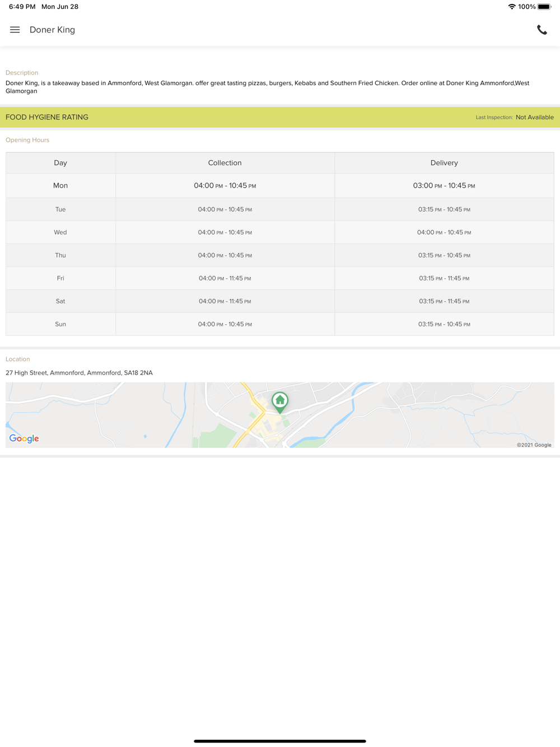Viewport: 560px width, 747px height.
Task: Tap the Description heading
Action: coord(22,73)
